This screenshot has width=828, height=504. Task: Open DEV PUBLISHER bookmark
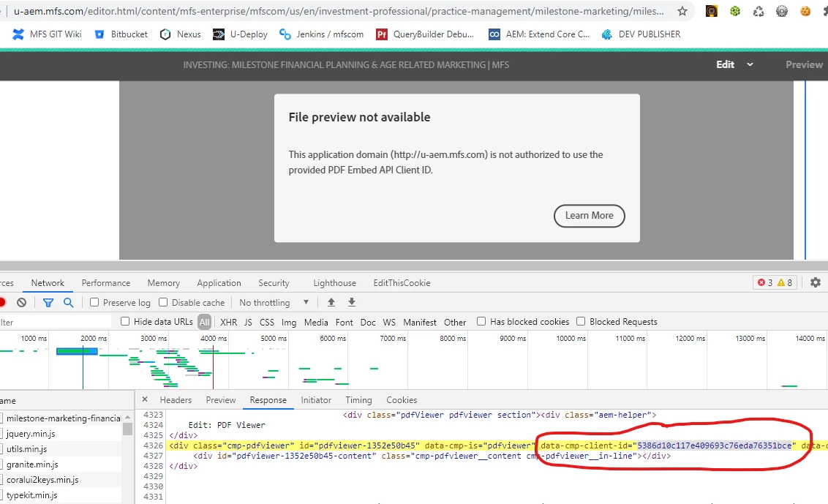pyautogui.click(x=641, y=34)
